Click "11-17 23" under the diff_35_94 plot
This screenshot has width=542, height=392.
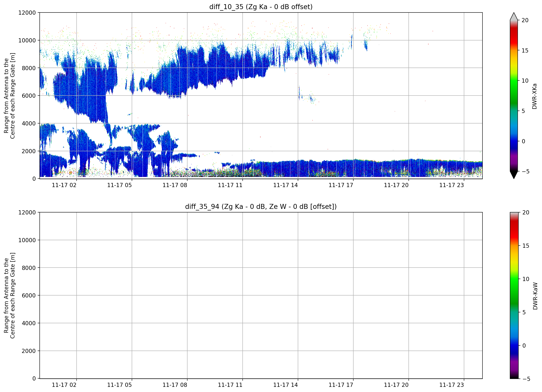tap(452, 385)
